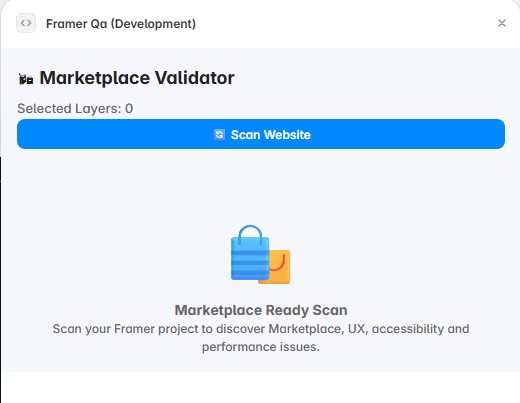Click the 'Scan your Framer project' description

pos(261,338)
